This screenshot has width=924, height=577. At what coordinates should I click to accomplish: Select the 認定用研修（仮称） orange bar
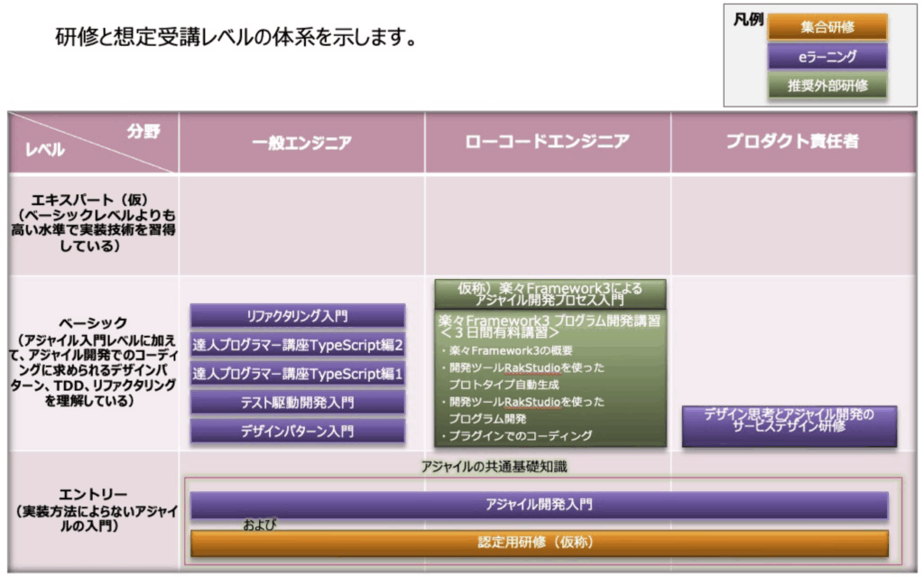point(539,544)
